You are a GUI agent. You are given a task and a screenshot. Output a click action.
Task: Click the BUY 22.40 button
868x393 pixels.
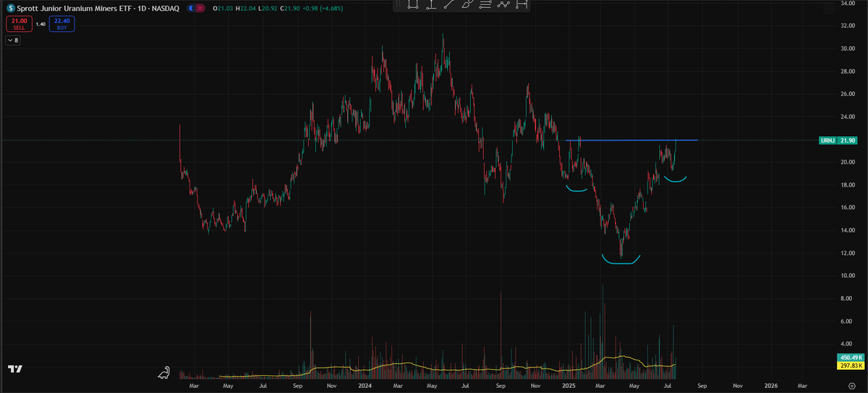pos(61,24)
